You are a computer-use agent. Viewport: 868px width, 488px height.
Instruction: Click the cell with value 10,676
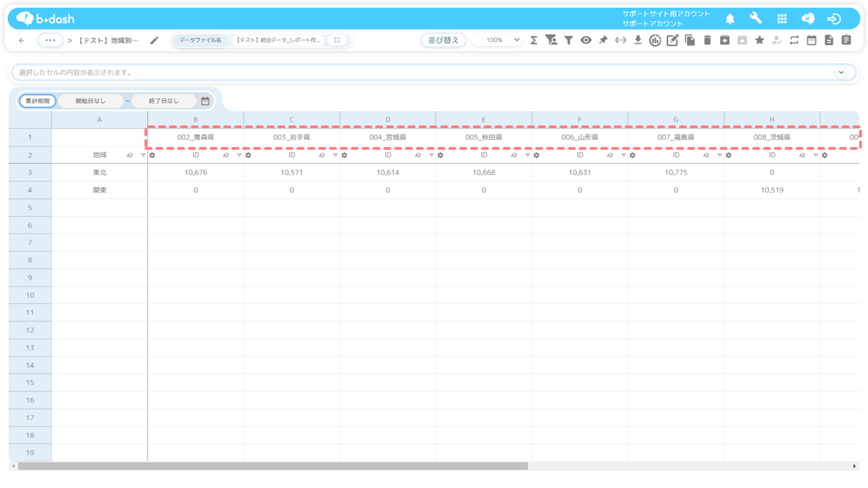[195, 173]
